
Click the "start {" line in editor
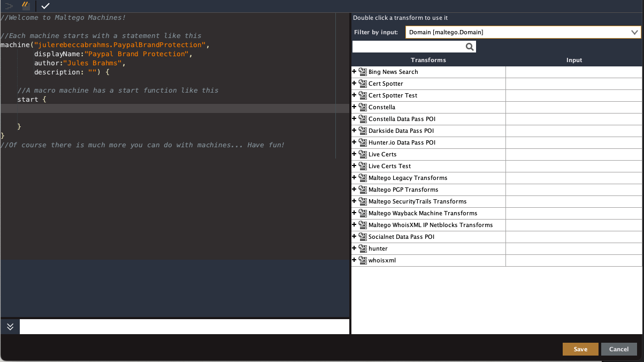coord(32,100)
